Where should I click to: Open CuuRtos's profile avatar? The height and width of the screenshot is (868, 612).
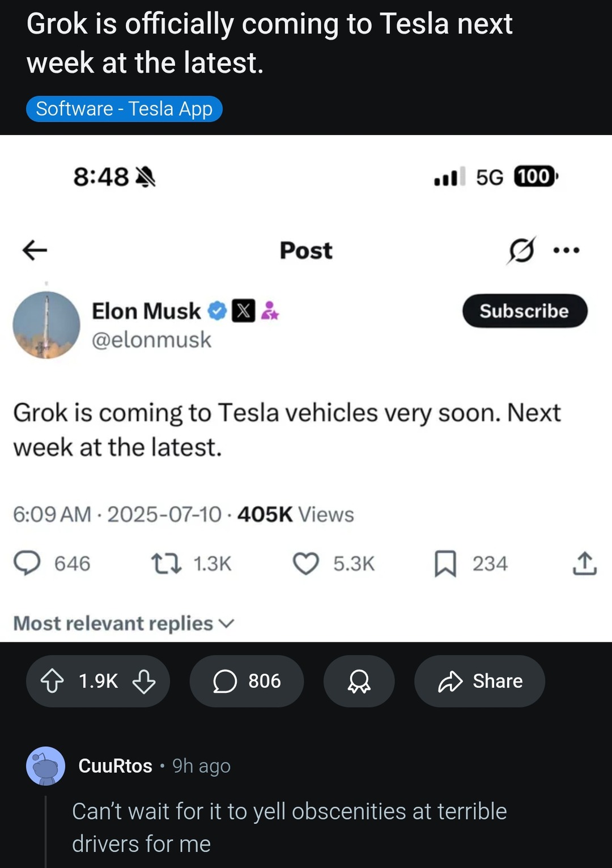pos(45,766)
